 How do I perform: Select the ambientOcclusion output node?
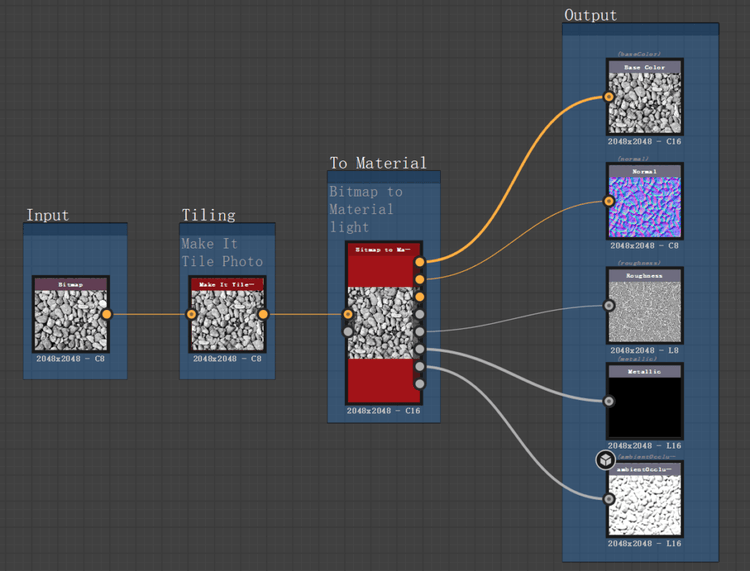[645, 499]
